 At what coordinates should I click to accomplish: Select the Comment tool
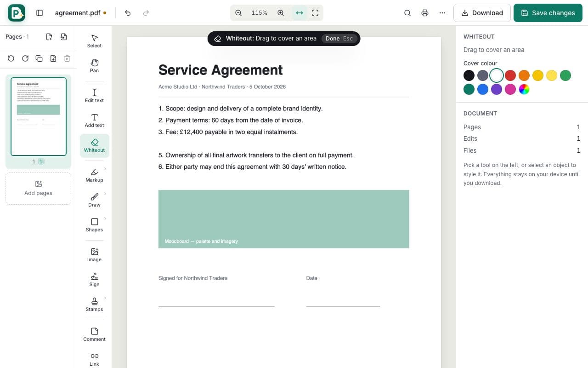click(x=94, y=334)
